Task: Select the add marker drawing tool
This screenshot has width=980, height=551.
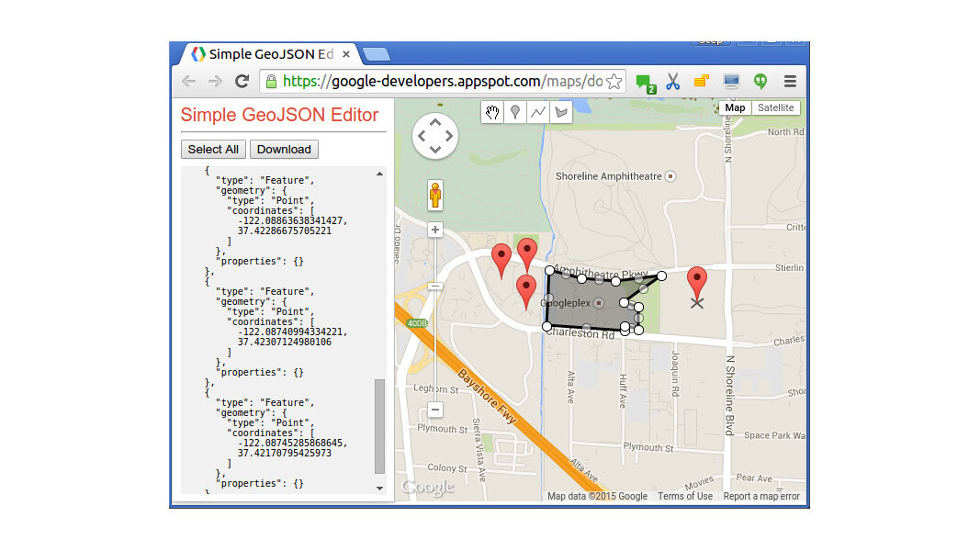Action: point(516,112)
